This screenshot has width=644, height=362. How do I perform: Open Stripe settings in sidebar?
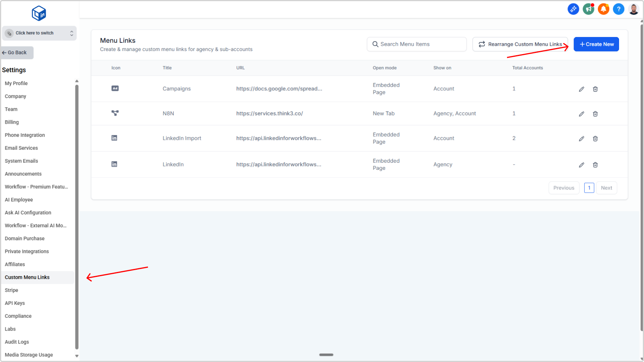point(11,290)
